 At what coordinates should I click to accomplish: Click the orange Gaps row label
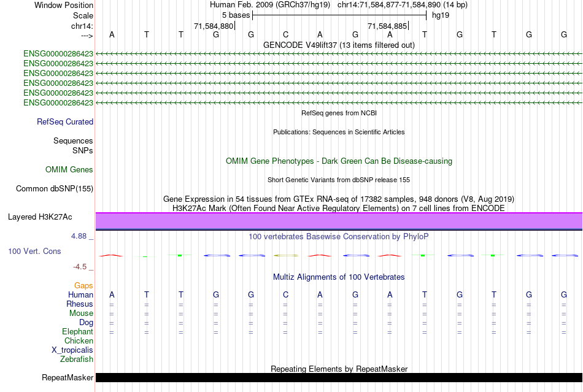tap(83, 285)
